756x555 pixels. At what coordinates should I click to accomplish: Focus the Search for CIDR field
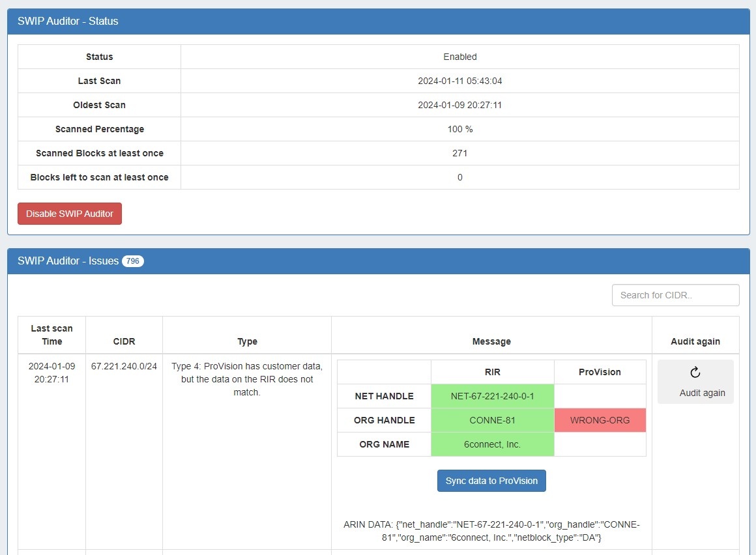[675, 295]
